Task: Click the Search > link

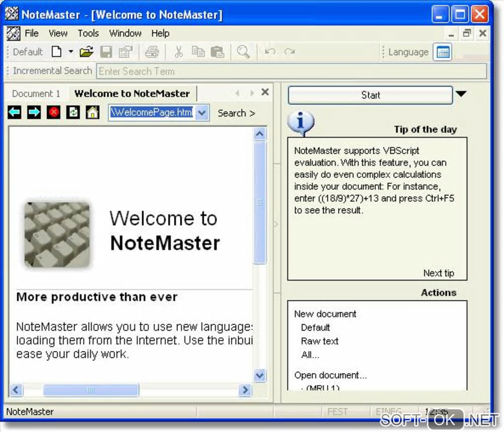Action: pos(236,113)
